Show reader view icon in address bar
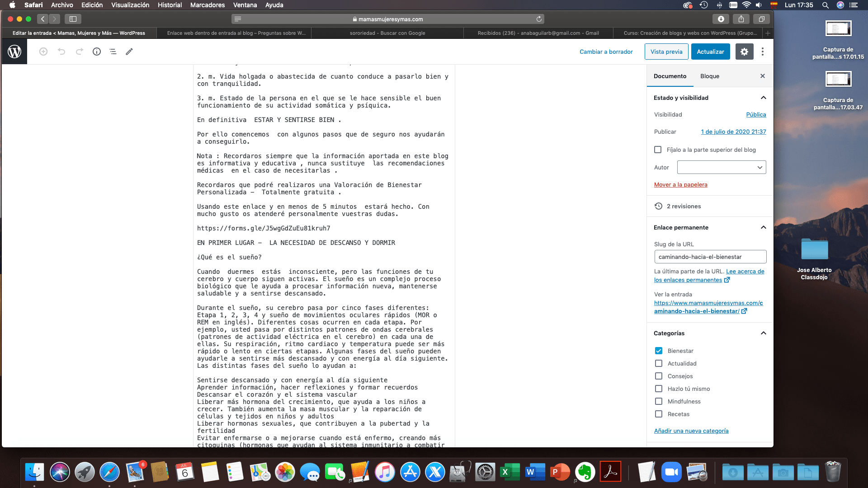 click(238, 19)
